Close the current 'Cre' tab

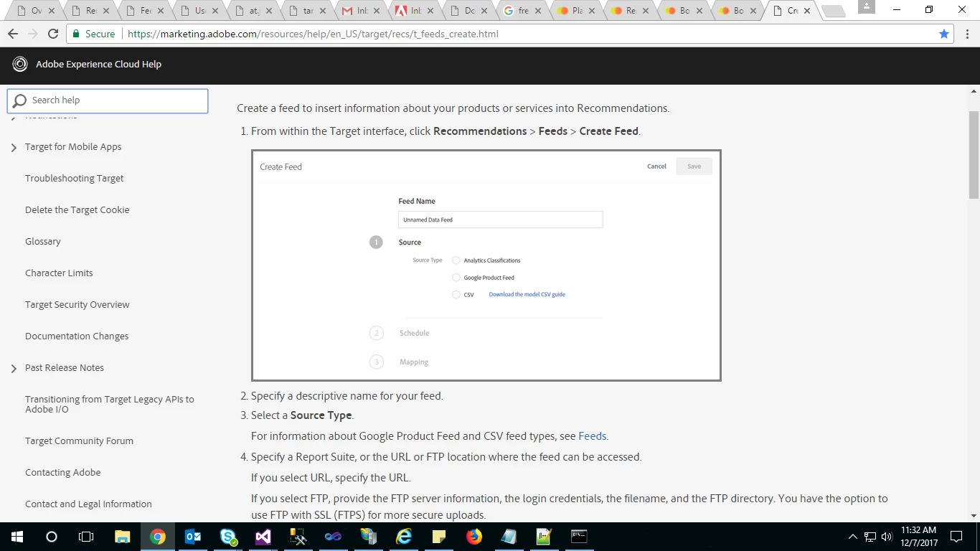807,11
